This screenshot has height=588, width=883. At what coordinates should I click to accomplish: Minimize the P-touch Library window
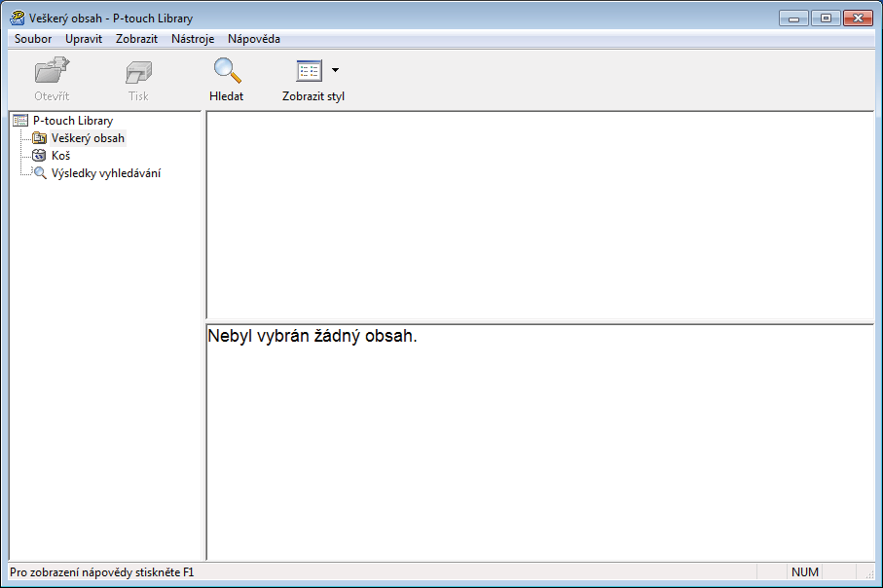pos(794,18)
